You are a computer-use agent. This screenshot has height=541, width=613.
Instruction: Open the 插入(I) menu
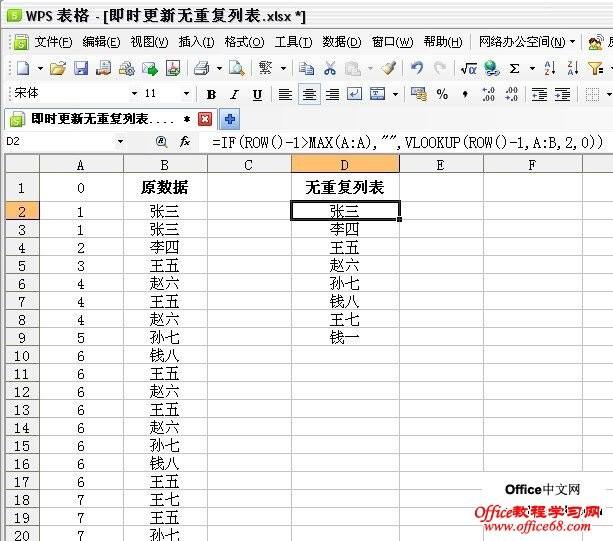pyautogui.click(x=196, y=41)
